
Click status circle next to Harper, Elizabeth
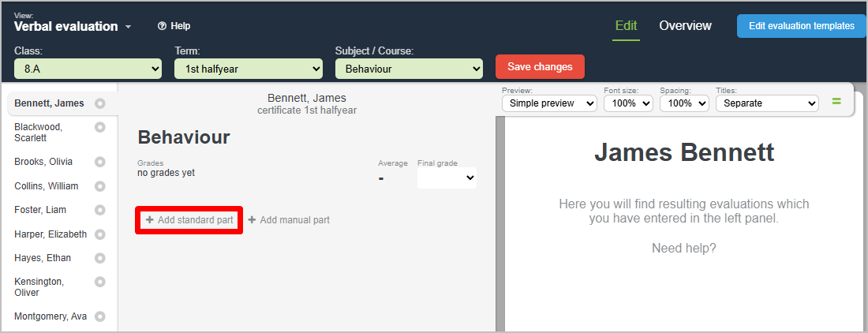point(100,234)
